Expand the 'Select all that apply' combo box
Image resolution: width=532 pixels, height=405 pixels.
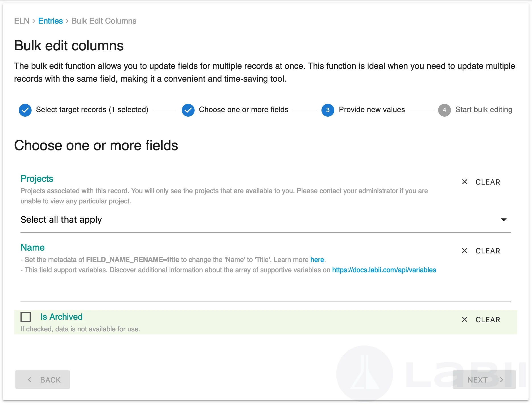tap(256, 220)
